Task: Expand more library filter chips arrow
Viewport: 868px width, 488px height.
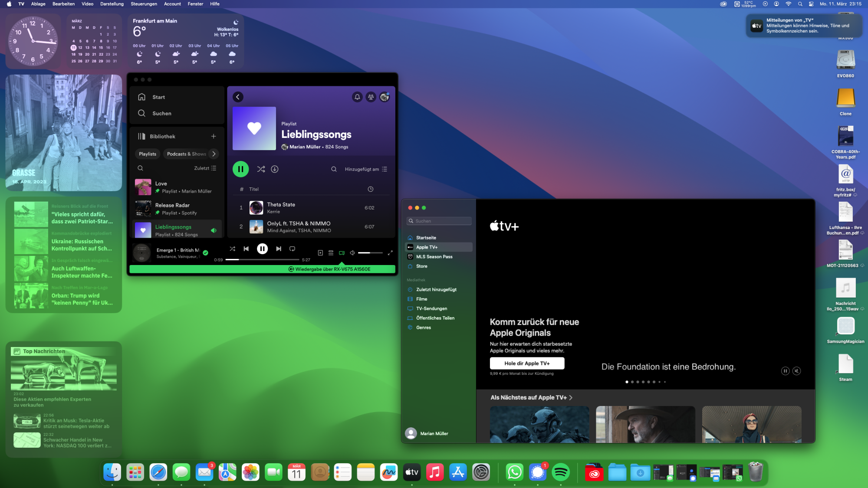Action: (214, 154)
